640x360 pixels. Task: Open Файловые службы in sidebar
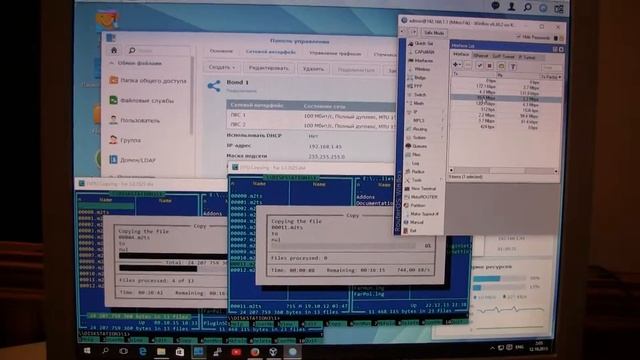[x=142, y=100]
